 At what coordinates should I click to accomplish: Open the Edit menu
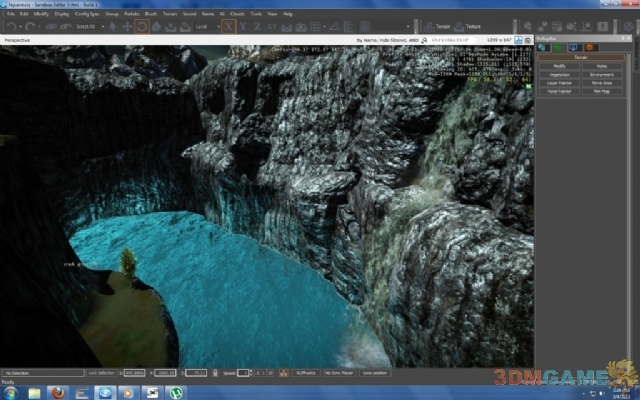point(24,14)
